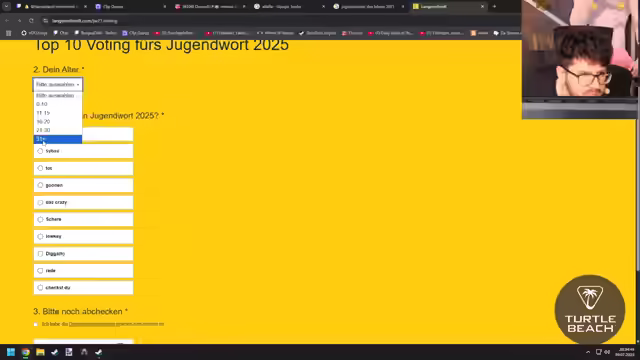
Task: Open the new tab plus button
Action: point(494,7)
